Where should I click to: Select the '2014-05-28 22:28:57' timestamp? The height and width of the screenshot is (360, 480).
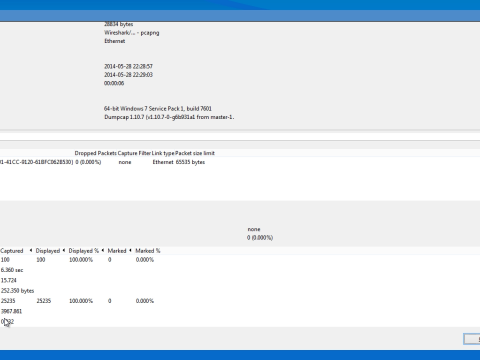pyautogui.click(x=128, y=66)
